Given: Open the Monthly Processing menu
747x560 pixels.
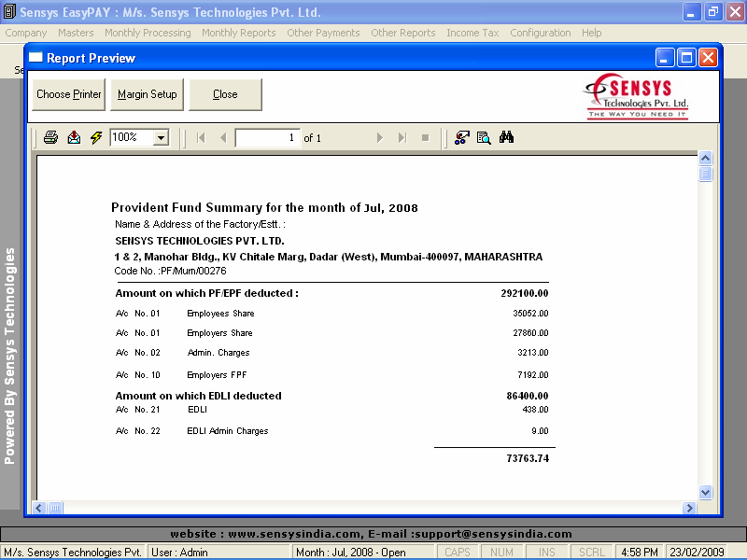Looking at the screenshot, I should 148,33.
